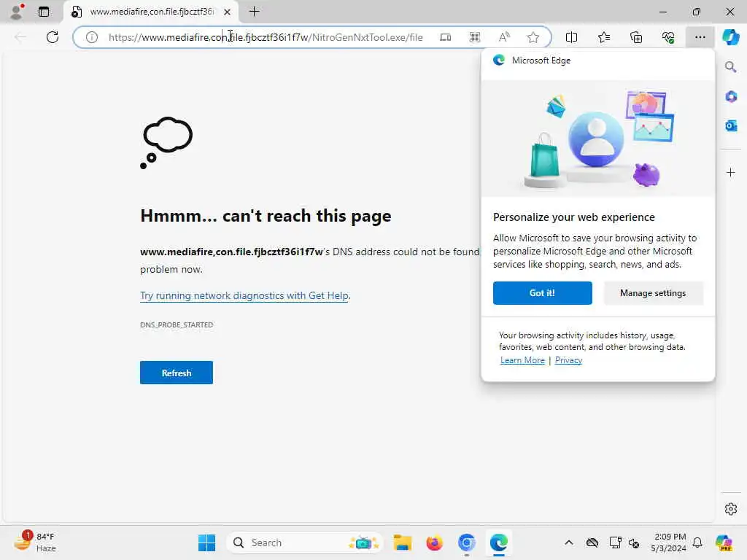Image resolution: width=747 pixels, height=560 pixels.
Task: Open a new tab with plus button
Action: (x=255, y=12)
